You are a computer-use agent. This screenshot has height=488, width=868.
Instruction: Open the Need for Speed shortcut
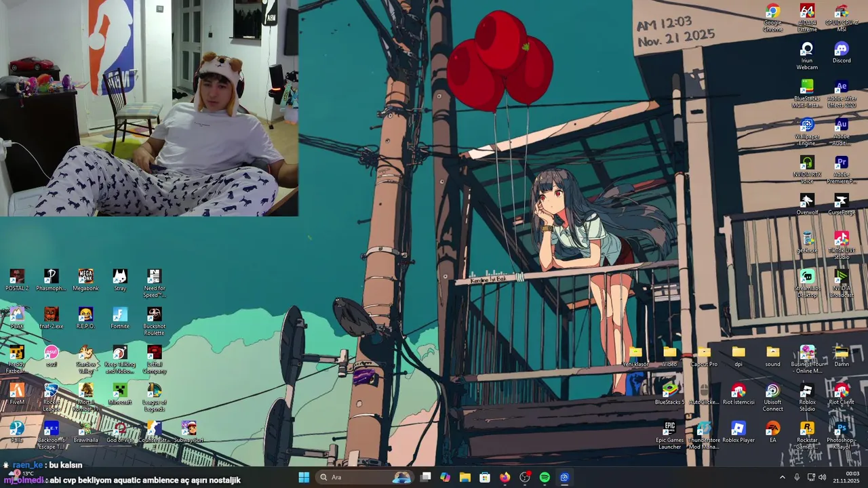[155, 283]
